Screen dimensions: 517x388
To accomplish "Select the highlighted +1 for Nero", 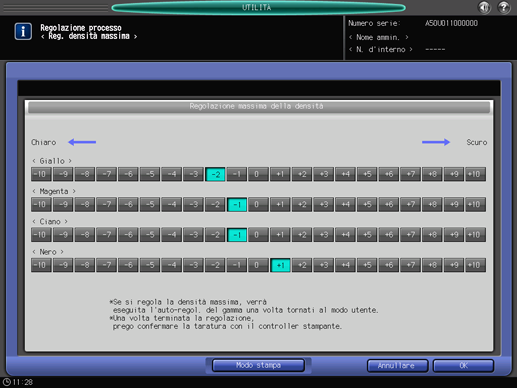I will click(x=280, y=265).
